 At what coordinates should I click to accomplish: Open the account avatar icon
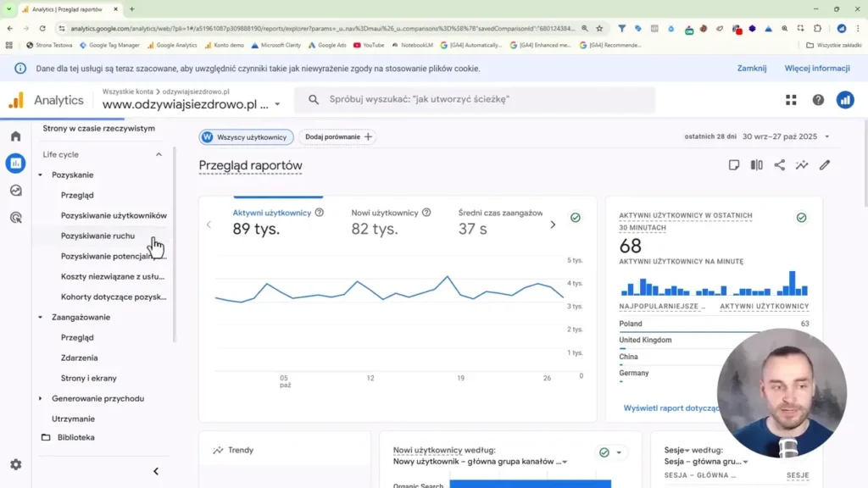pyautogui.click(x=845, y=100)
